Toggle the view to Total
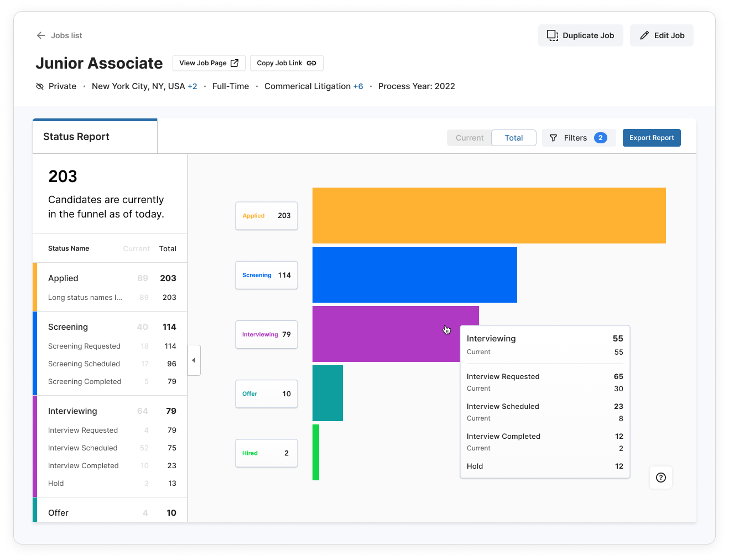 click(x=513, y=137)
